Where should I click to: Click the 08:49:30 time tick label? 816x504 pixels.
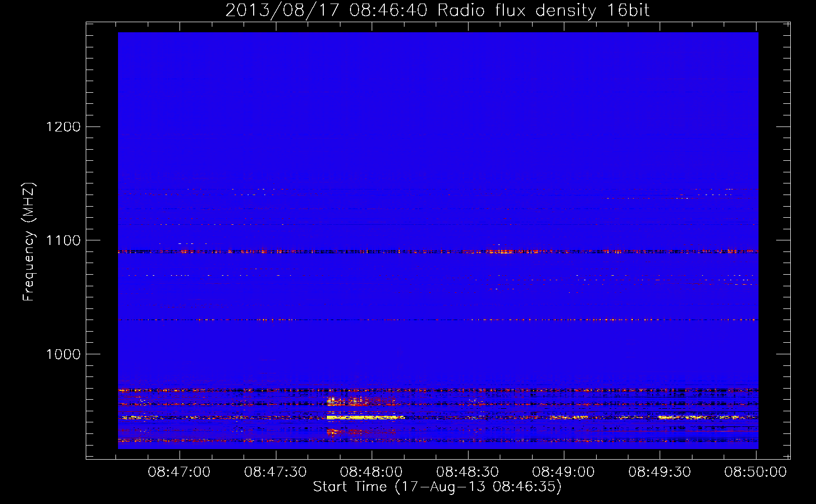click(660, 472)
